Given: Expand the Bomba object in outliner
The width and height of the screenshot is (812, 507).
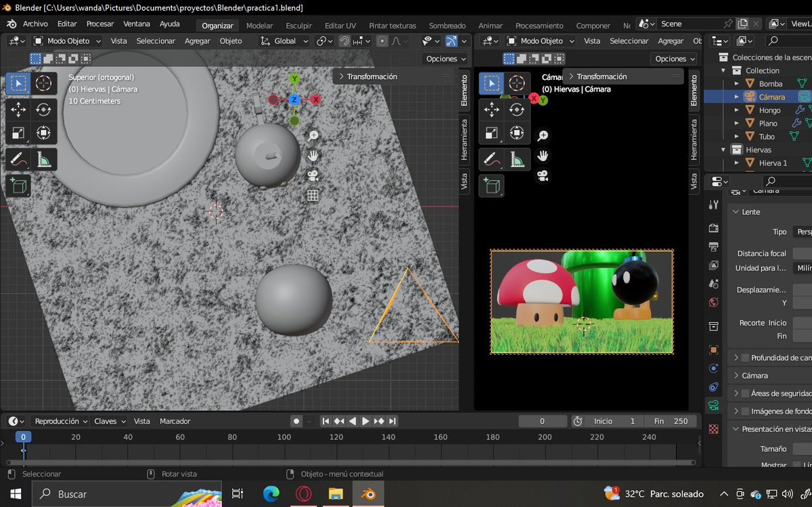Looking at the screenshot, I should (737, 84).
